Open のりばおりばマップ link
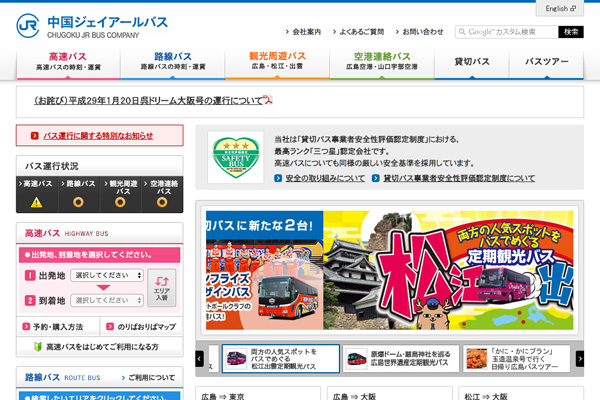 point(147,327)
